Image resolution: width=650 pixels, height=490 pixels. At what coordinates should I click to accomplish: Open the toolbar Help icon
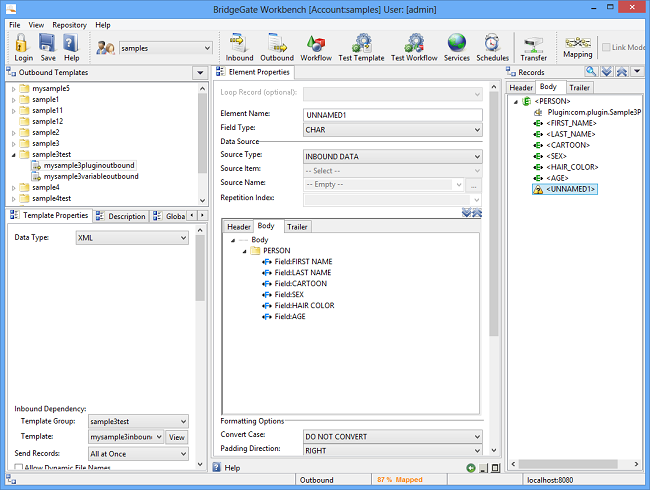[x=71, y=47]
